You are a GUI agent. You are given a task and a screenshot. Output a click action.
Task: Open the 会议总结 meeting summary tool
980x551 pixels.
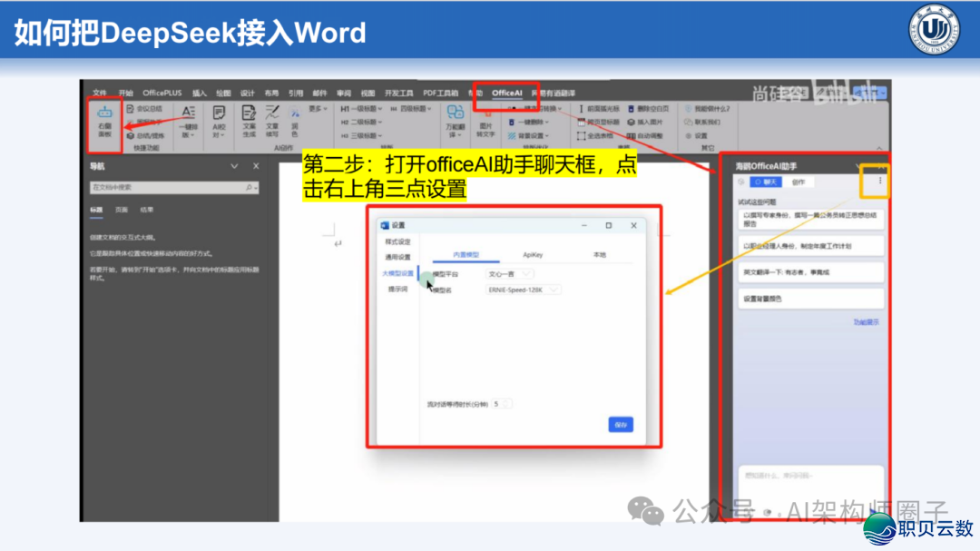147,109
